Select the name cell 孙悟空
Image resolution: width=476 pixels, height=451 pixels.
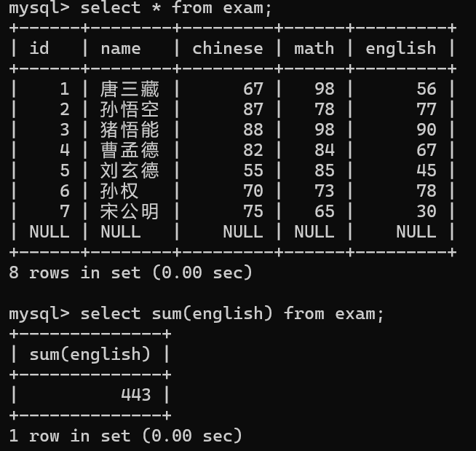130,109
